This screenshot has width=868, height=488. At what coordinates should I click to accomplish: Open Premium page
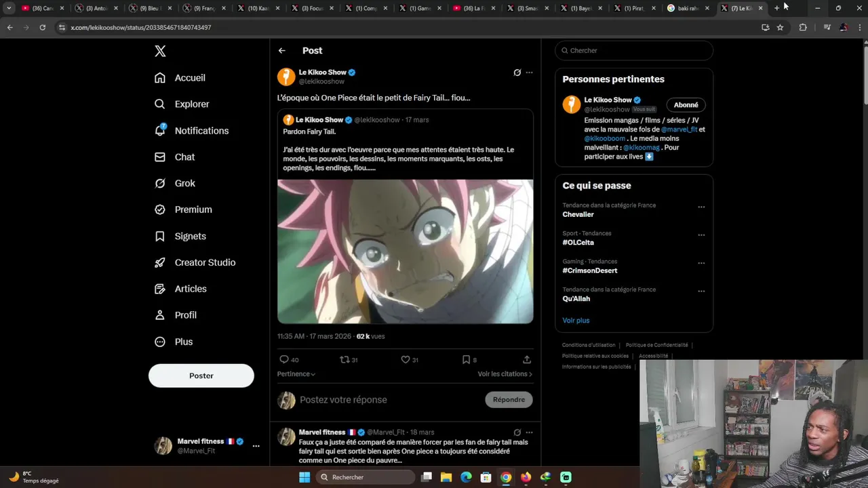tap(183, 210)
